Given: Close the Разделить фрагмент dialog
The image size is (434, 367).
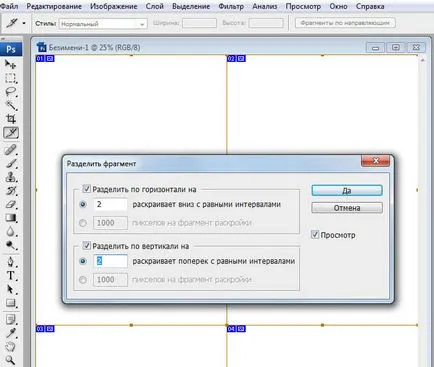Looking at the screenshot, I should [x=376, y=161].
